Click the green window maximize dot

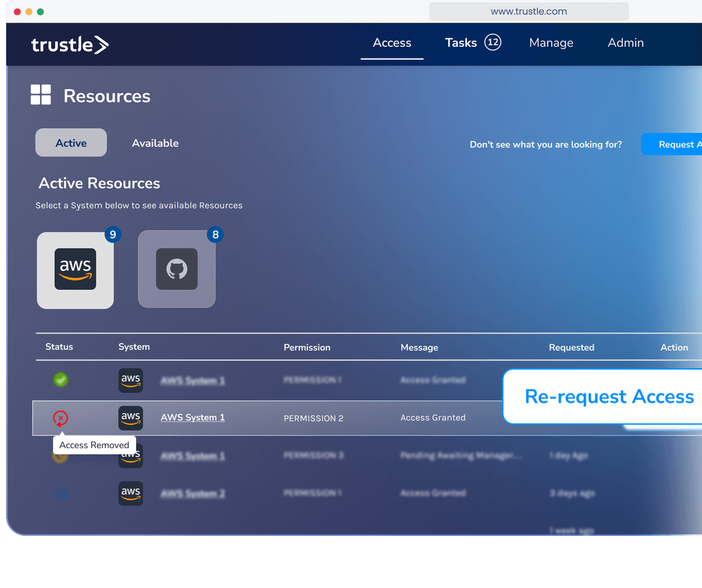(x=40, y=12)
